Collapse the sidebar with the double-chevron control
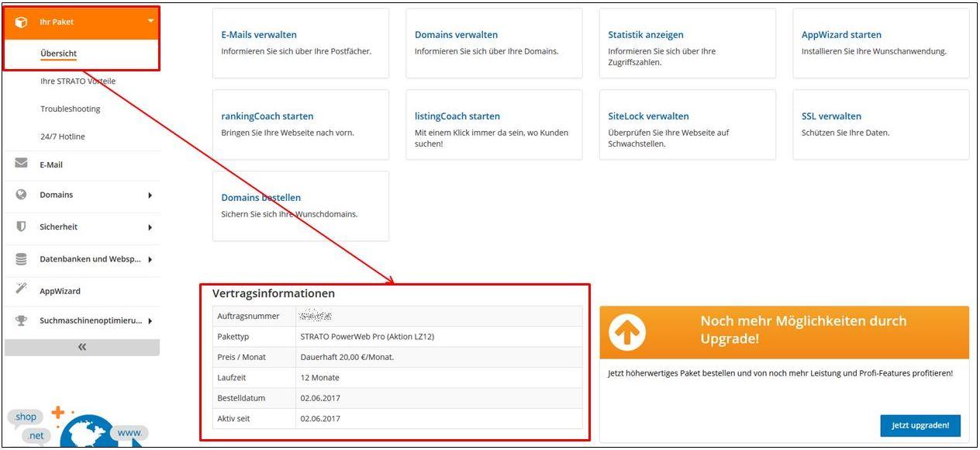This screenshot has height=450, width=980. coord(81,347)
